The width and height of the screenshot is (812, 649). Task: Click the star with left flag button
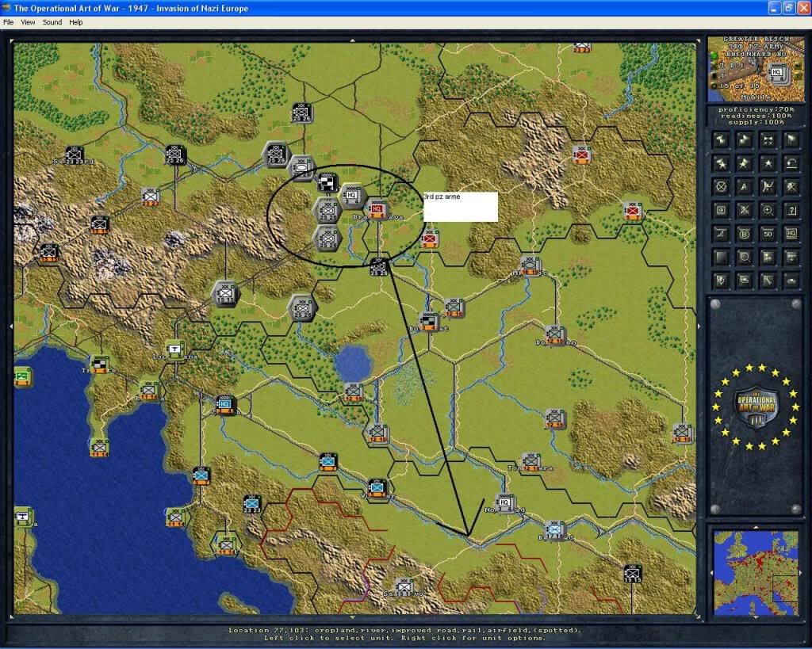[x=721, y=163]
